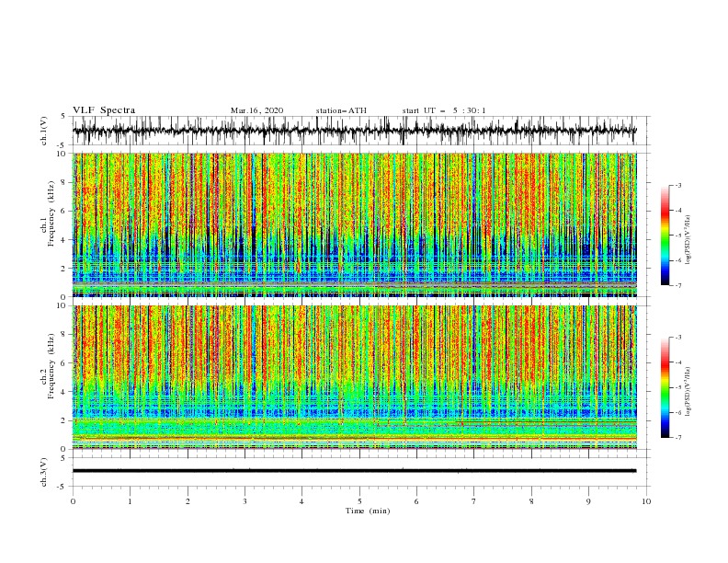This screenshot has width=728, height=563.
Task: Click the upper color bar "log(PSD)(V²/Hz)" label
Action: [688, 240]
